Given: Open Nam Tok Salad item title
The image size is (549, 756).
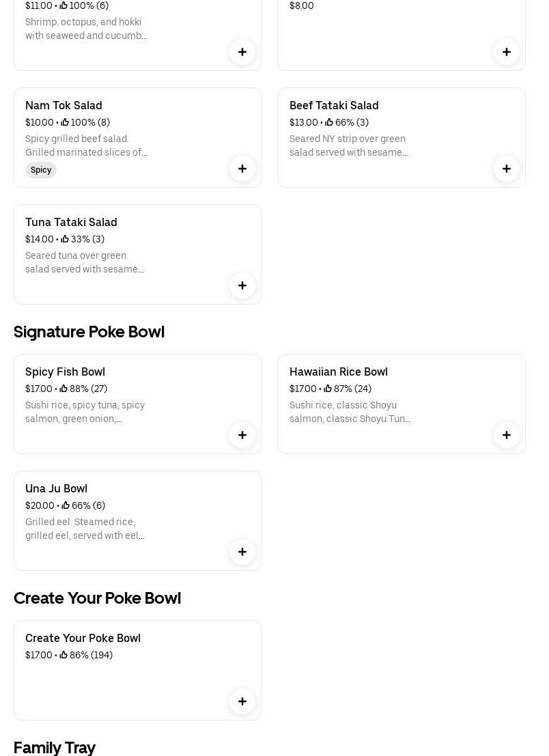Looking at the screenshot, I should click(64, 105).
